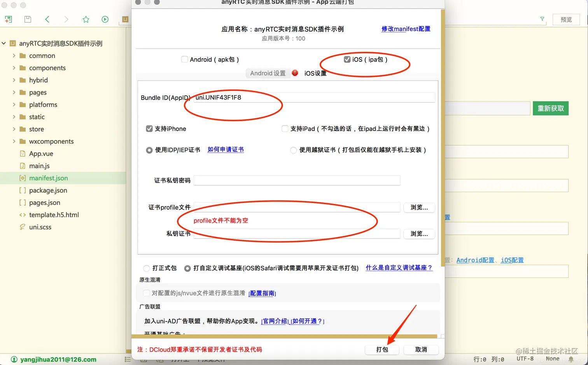Click the list outline icon in status bar
588x365 pixels.
point(128,360)
